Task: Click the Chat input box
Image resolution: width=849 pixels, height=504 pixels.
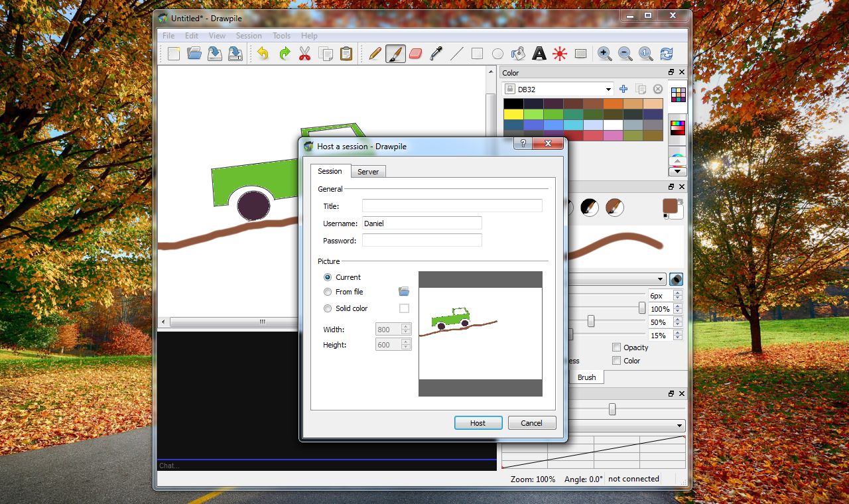Action: (327, 466)
